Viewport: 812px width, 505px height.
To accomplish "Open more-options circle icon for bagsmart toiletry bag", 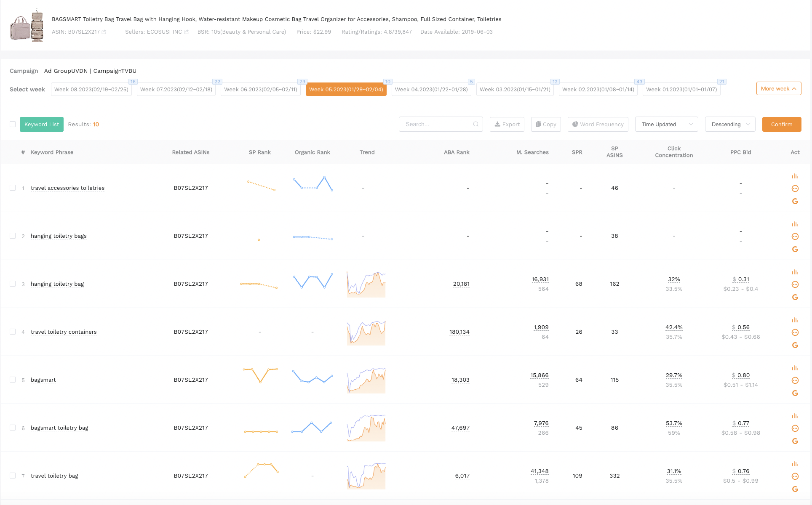I will coord(795,428).
